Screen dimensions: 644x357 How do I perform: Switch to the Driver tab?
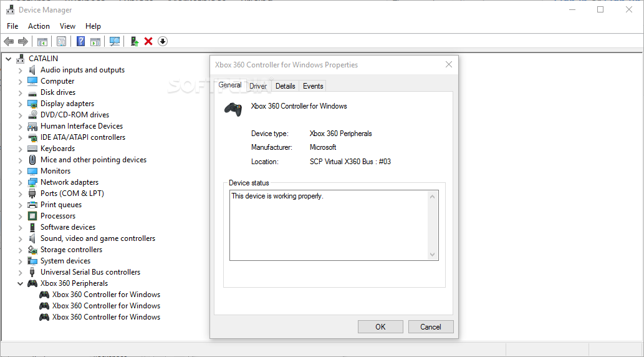258,86
